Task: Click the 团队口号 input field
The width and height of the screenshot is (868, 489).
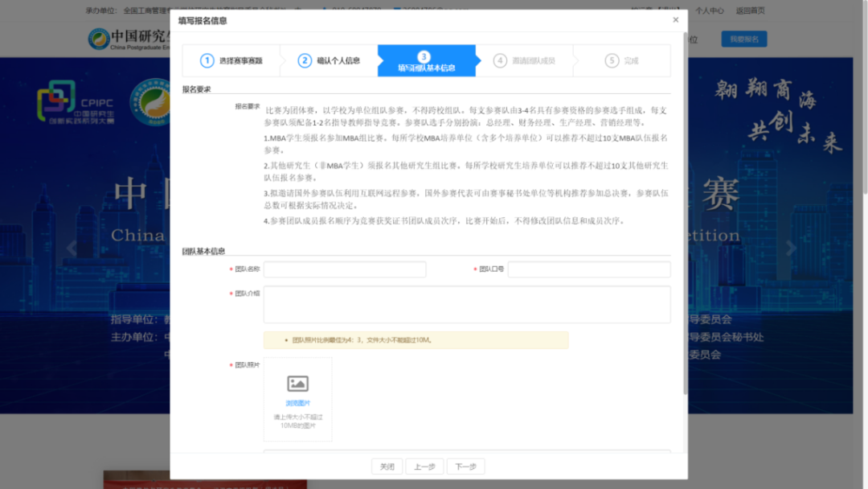Action: pos(588,269)
